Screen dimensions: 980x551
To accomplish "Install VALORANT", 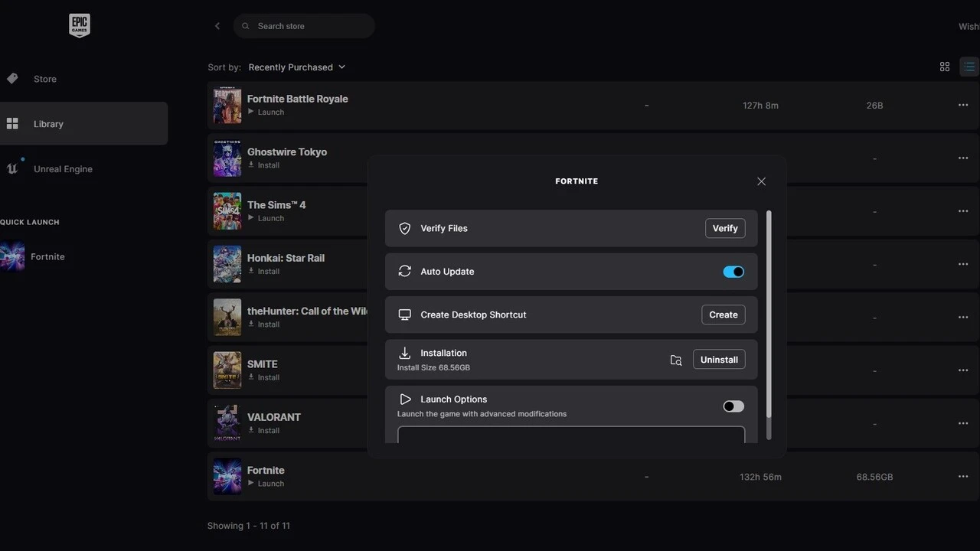I will click(263, 431).
